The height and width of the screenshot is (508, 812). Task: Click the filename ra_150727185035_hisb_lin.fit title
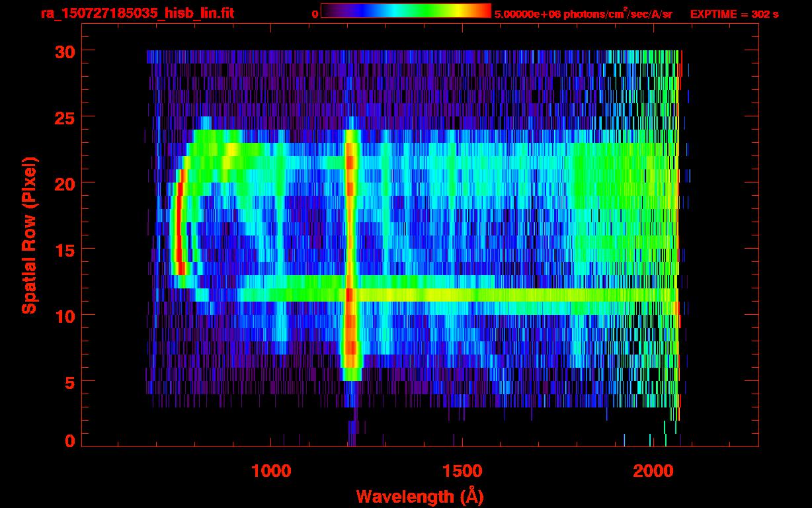tap(138, 13)
